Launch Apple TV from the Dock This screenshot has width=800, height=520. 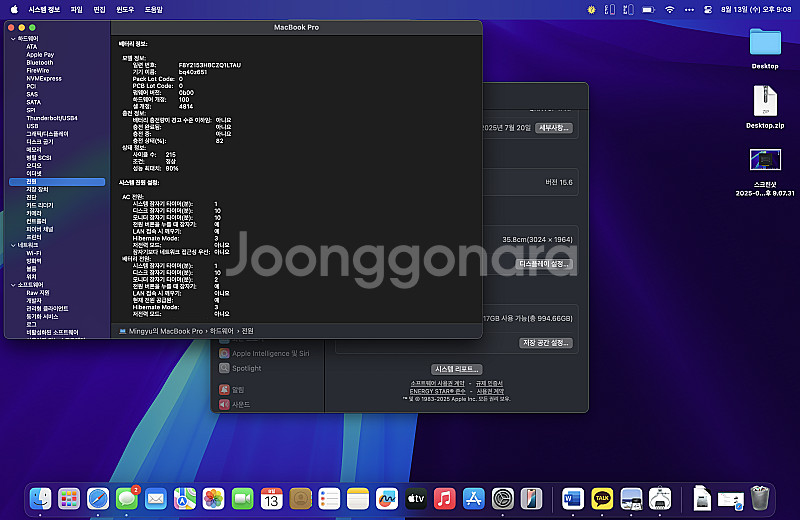click(x=416, y=499)
